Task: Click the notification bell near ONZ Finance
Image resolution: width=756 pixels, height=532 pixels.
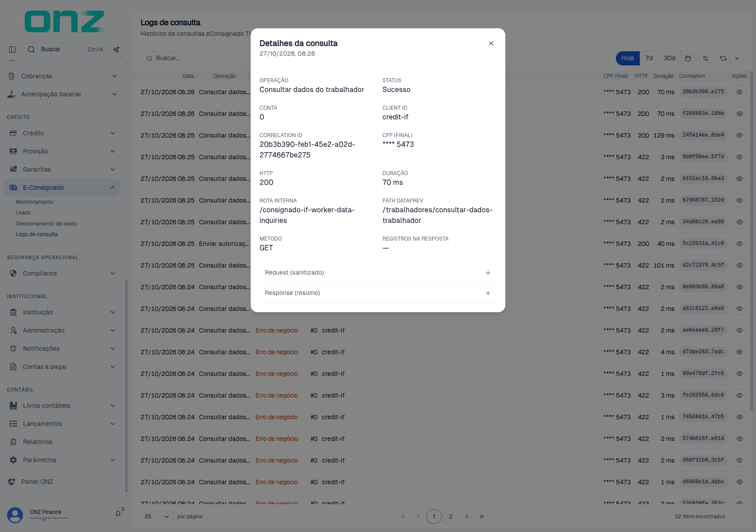Action: (x=118, y=514)
